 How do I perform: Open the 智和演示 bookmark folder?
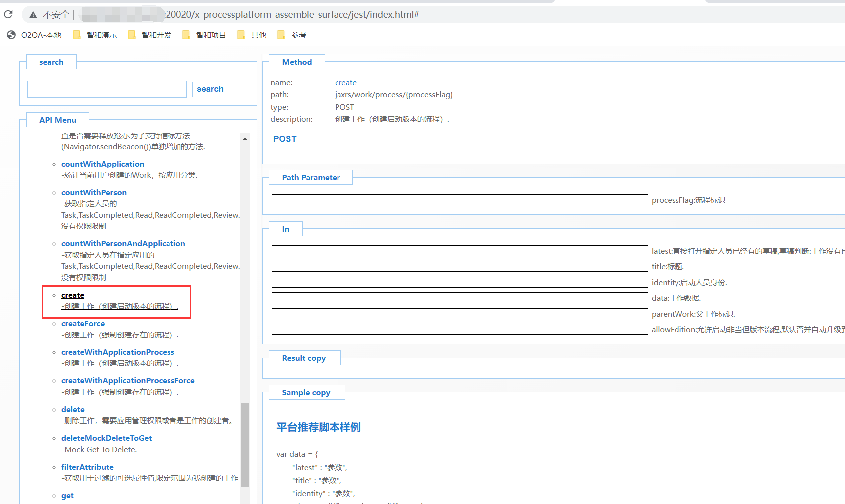(95, 35)
